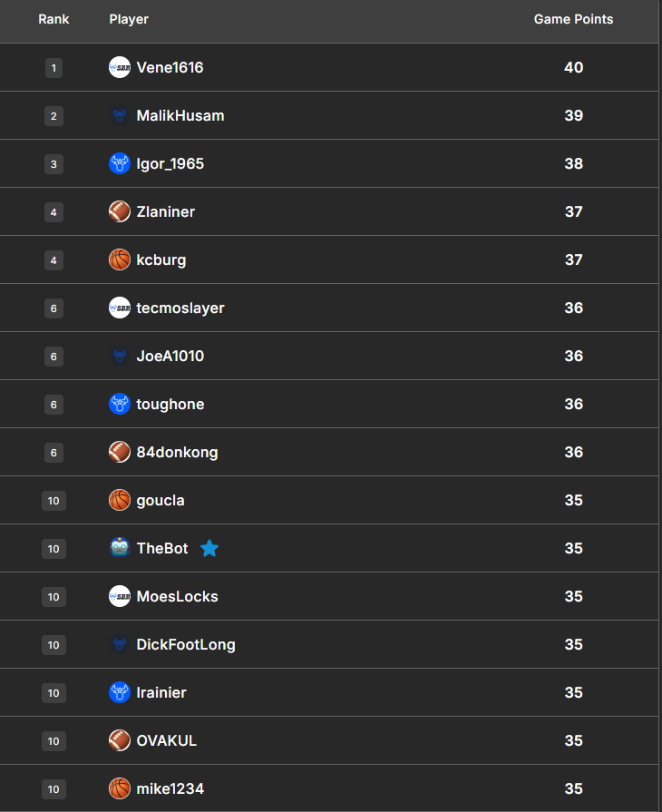The width and height of the screenshot is (662, 812).
Task: Open player profile for goucla
Action: point(161,500)
